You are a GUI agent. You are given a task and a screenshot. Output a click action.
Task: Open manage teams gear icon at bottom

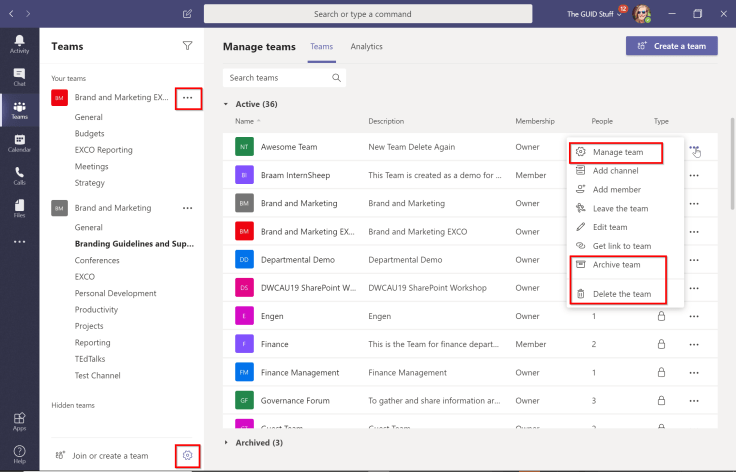pyautogui.click(x=187, y=456)
